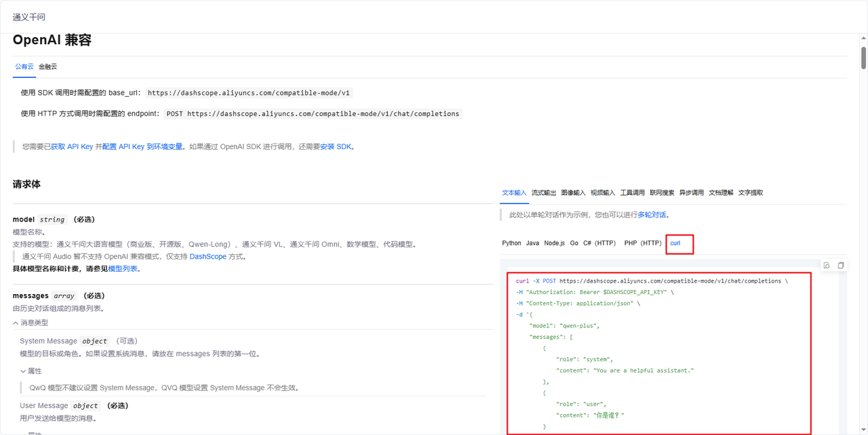868x435 pixels.
Task: Show the curl code sample
Action: (x=675, y=243)
